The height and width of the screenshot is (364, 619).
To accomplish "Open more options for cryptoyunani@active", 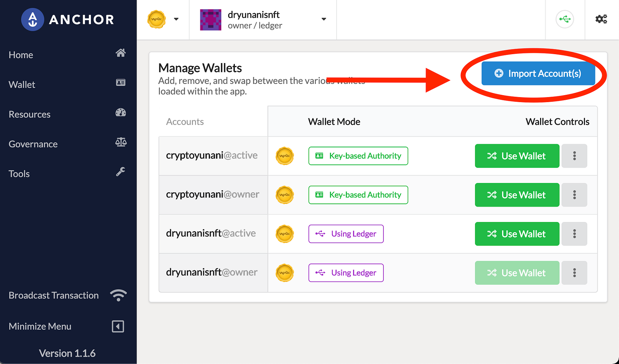I will (574, 156).
